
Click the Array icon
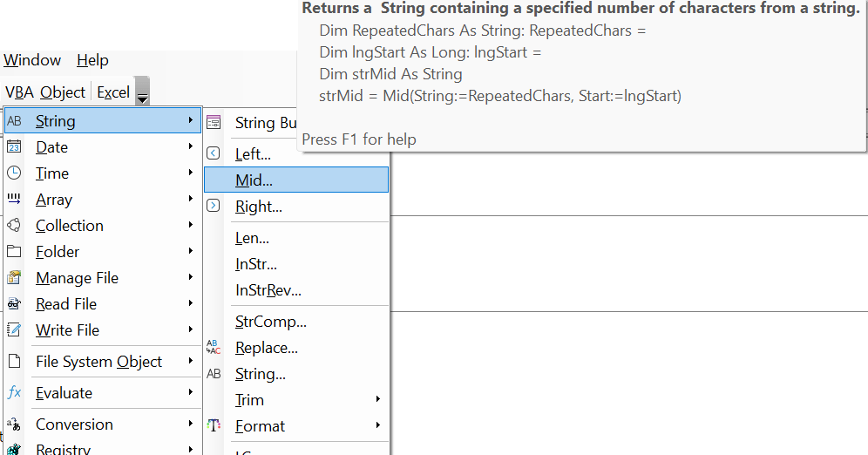click(x=14, y=198)
